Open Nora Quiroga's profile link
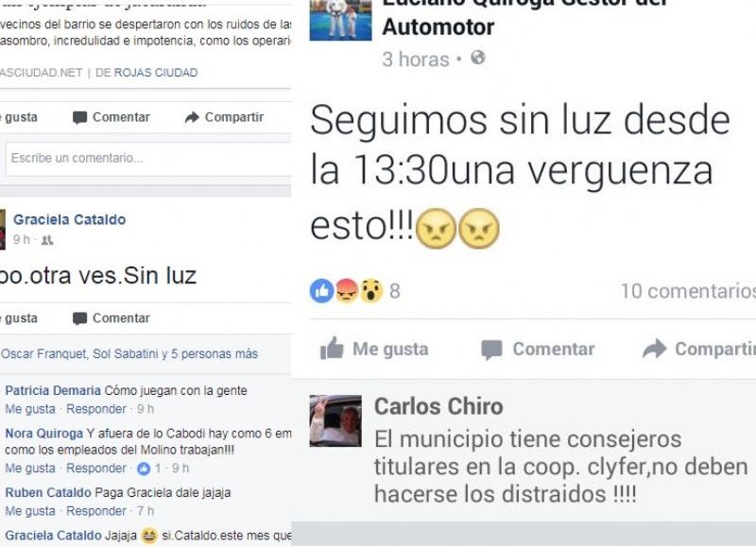The width and height of the screenshot is (756, 547). coord(43,434)
